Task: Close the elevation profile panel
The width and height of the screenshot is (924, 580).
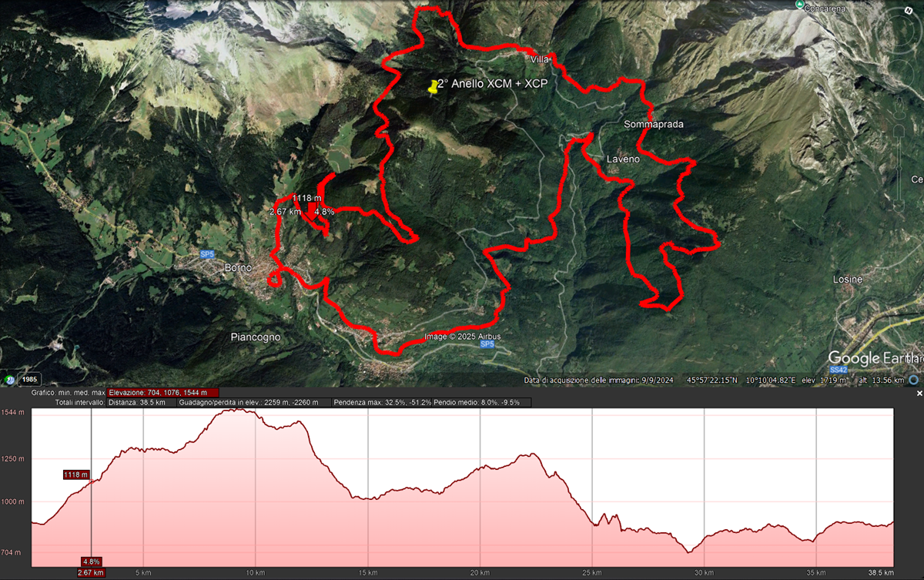Action: [x=919, y=393]
